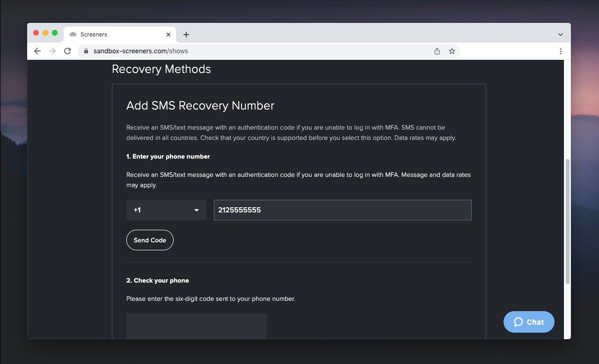Close the Screeners tab
The image size is (599, 364).
pos(168,35)
